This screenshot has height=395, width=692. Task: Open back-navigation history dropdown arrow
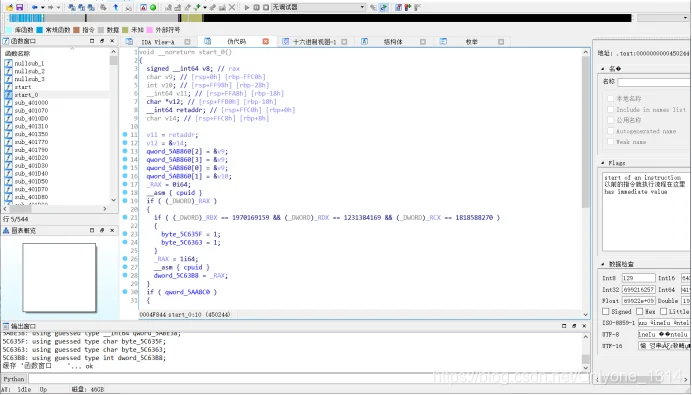tap(43, 8)
